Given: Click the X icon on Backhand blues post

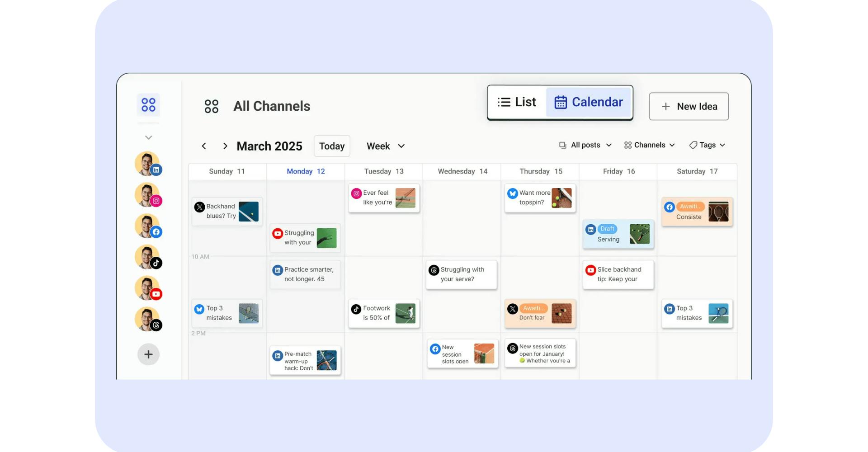Looking at the screenshot, I should tap(199, 207).
